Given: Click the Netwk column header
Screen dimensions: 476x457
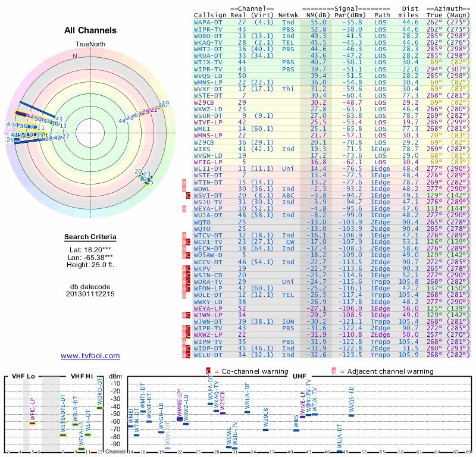Looking at the screenshot, I should 288,15.
